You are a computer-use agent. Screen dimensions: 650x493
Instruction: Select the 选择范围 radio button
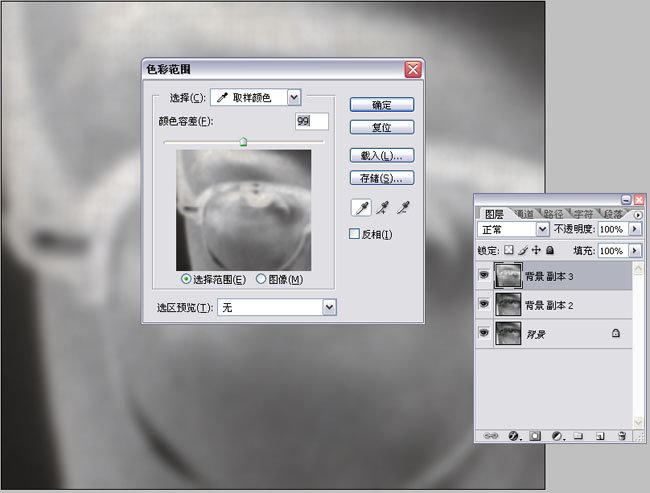(186, 279)
